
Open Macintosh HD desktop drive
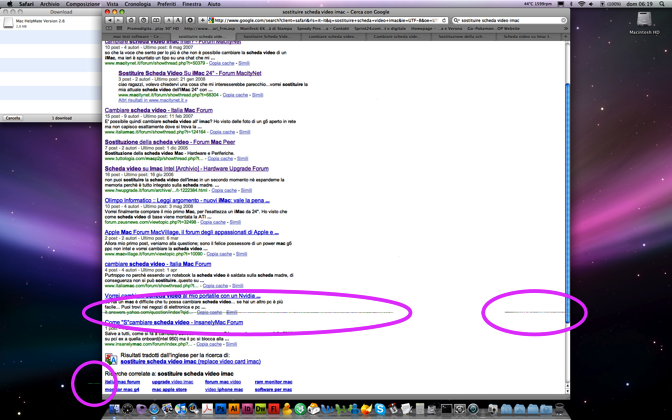coord(644,23)
